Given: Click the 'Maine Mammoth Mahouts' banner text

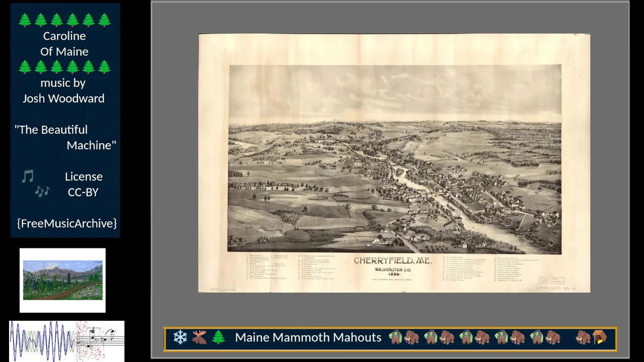Looking at the screenshot, I should pyautogui.click(x=308, y=337).
